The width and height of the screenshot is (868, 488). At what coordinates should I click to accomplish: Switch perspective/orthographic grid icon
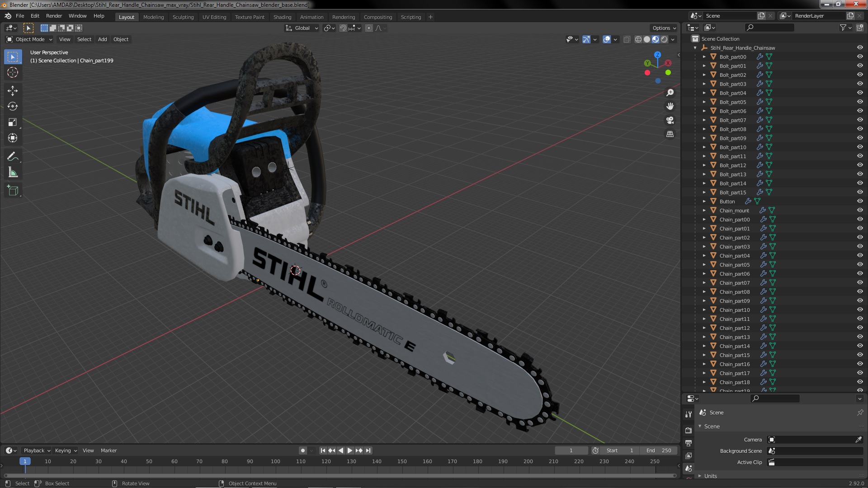[670, 134]
